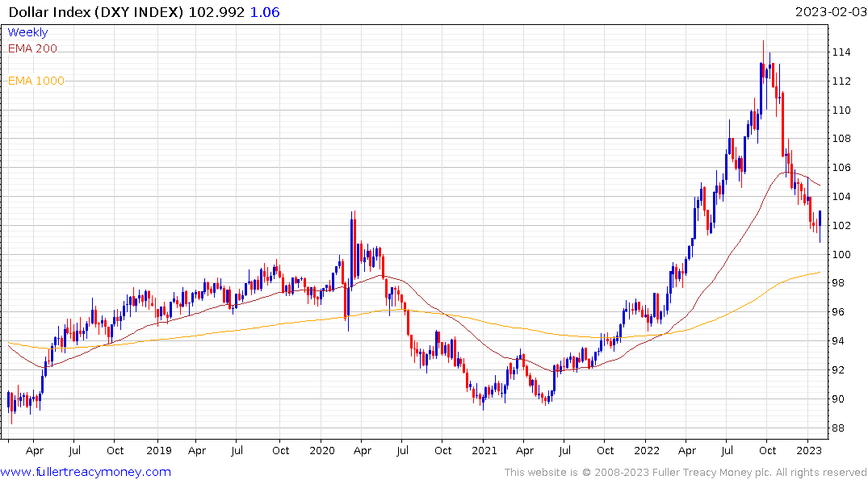Viewport: 868px width, 484px height.
Task: Click the blue change value 1.06
Action: [265, 11]
